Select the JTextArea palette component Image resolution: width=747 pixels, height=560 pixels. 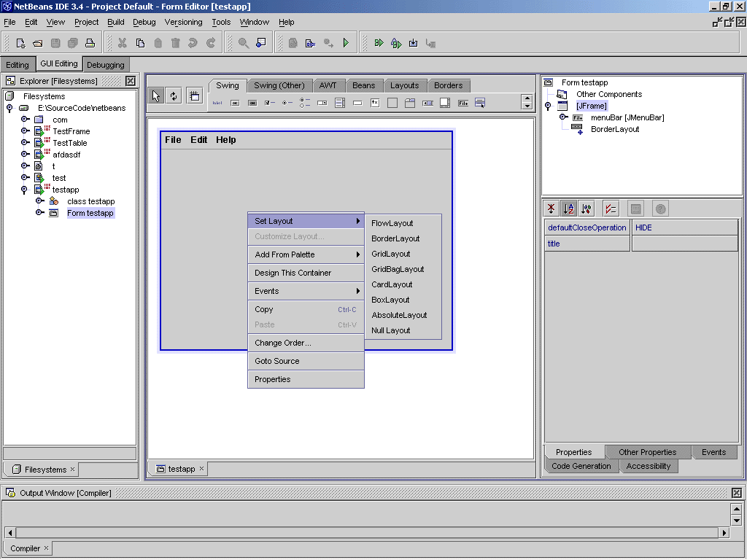pos(375,103)
